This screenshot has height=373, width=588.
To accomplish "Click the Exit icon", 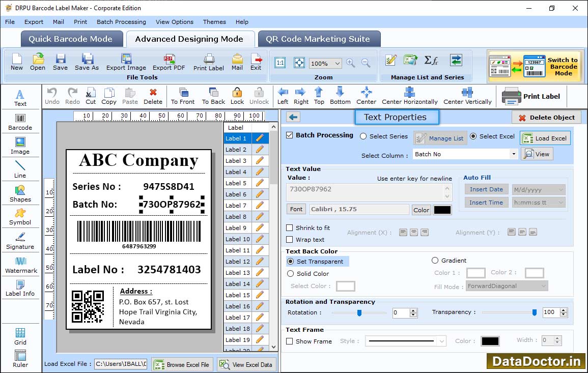I will pyautogui.click(x=256, y=62).
